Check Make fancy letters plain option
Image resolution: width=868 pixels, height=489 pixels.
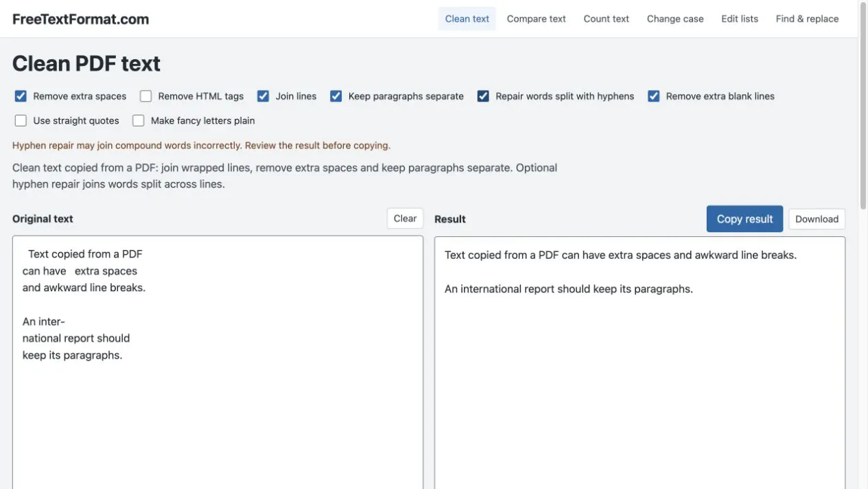[139, 121]
